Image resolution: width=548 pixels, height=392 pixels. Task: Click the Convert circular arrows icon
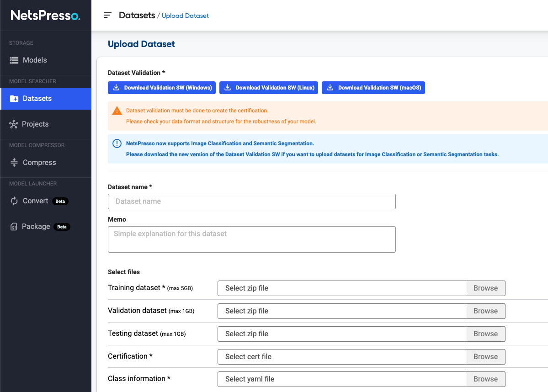click(14, 201)
